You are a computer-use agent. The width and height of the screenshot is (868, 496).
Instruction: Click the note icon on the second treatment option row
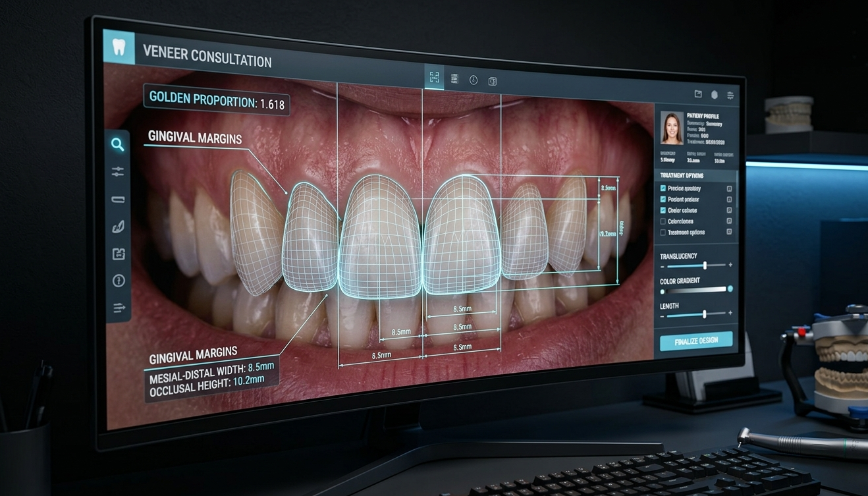click(729, 200)
